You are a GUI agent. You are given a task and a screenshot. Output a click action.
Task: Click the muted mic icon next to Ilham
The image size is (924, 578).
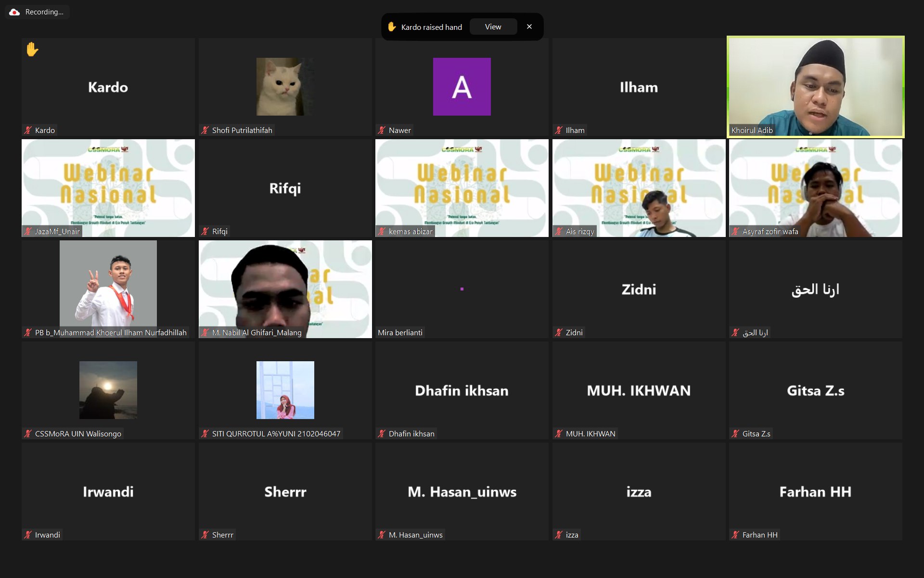click(559, 130)
